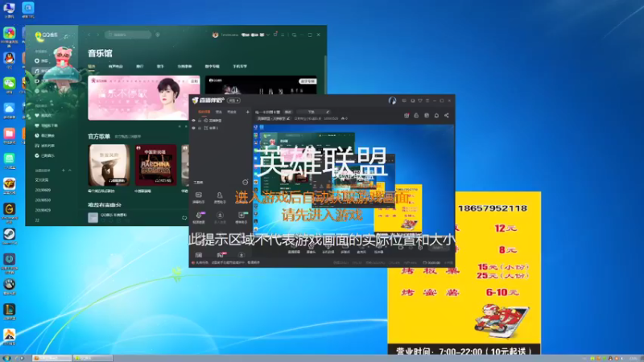Open the gift box icon in streaming toolbar
Image resolution: width=644 pixels, height=362 pixels.
(x=407, y=115)
